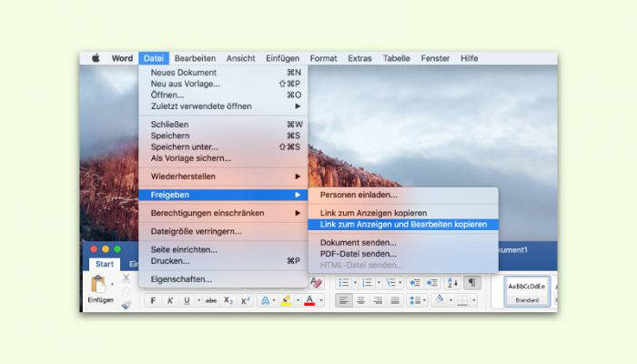Click the text effects A icon

point(265,300)
